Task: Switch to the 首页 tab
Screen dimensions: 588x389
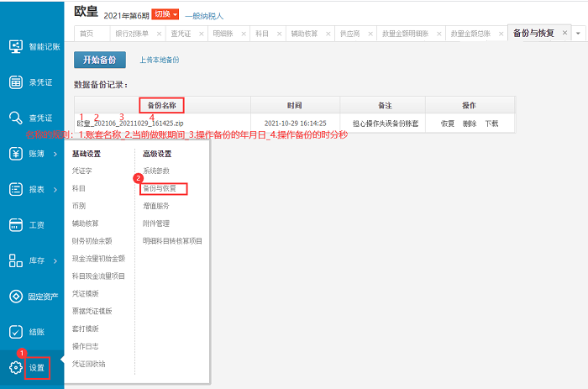Action: coord(87,34)
